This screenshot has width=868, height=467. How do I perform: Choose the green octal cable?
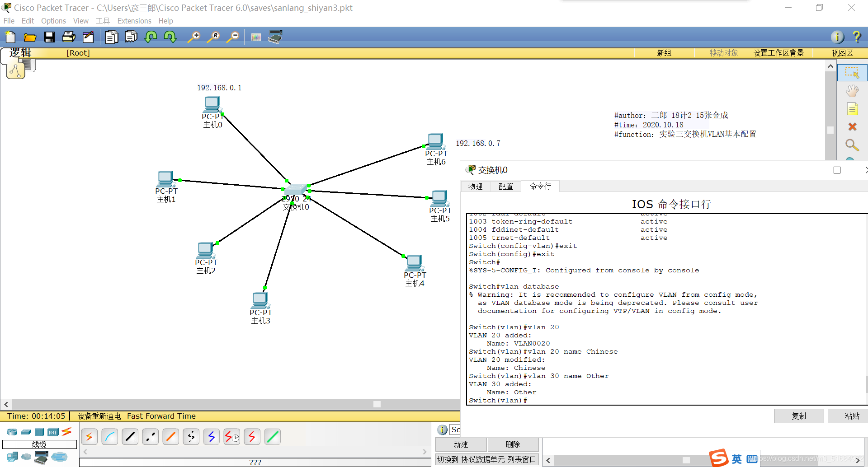click(x=273, y=437)
